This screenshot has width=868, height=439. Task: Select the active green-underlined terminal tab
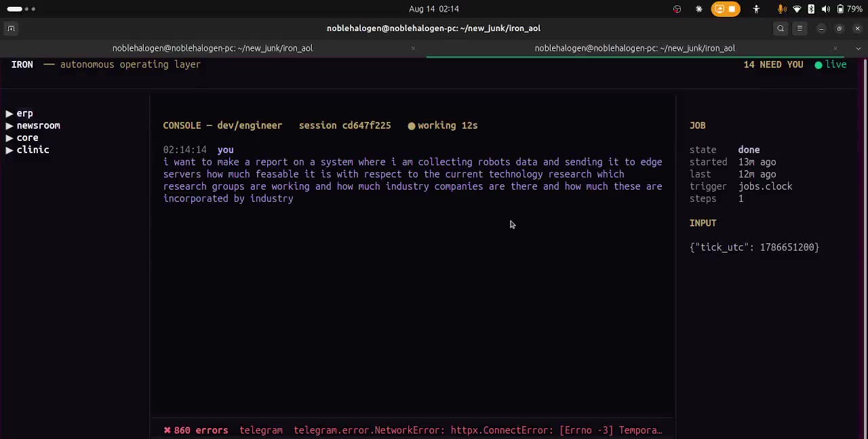tap(635, 48)
